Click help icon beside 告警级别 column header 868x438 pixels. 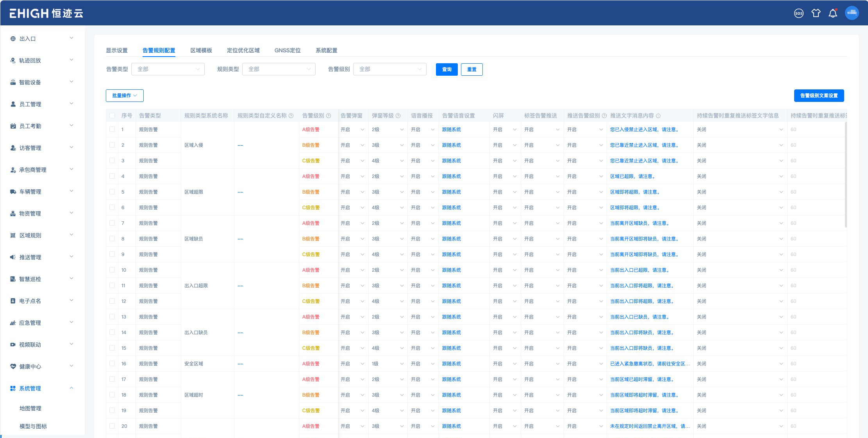coord(329,116)
